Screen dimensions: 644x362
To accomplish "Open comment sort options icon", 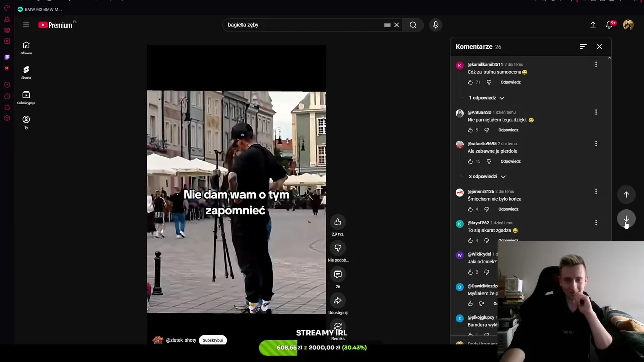I will coord(583,47).
